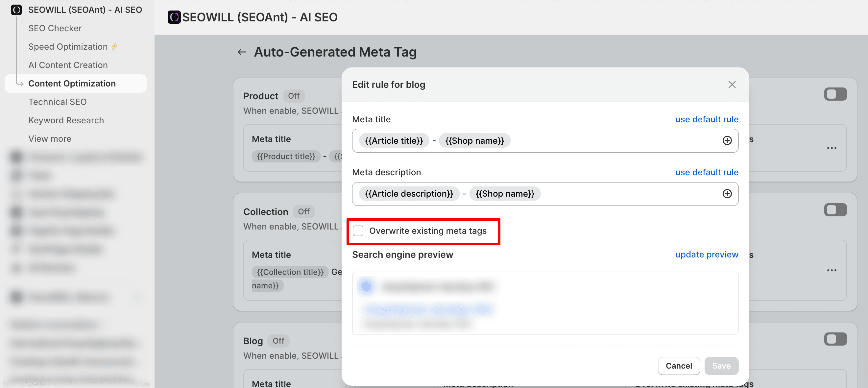The height and width of the screenshot is (388, 868).
Task: Open the three-dot menu near the top toggle
Action: 832,148
